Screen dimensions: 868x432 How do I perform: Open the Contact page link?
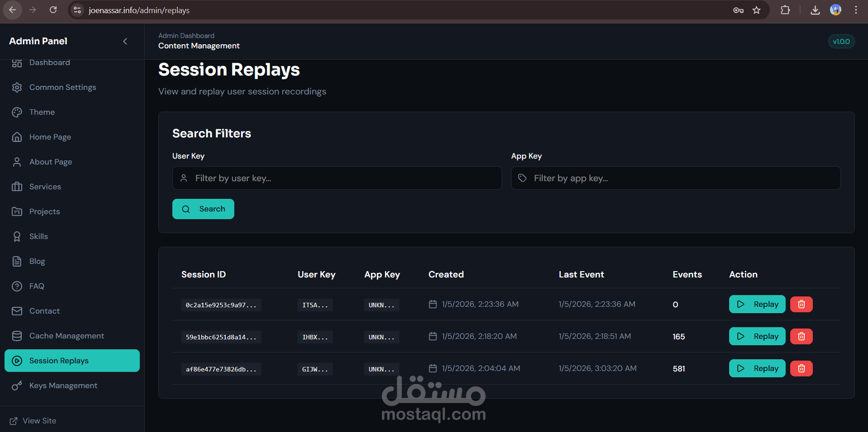click(72, 311)
